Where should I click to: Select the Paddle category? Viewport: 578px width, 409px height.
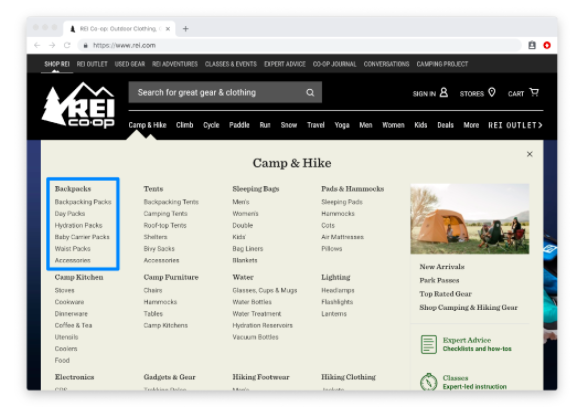click(239, 125)
